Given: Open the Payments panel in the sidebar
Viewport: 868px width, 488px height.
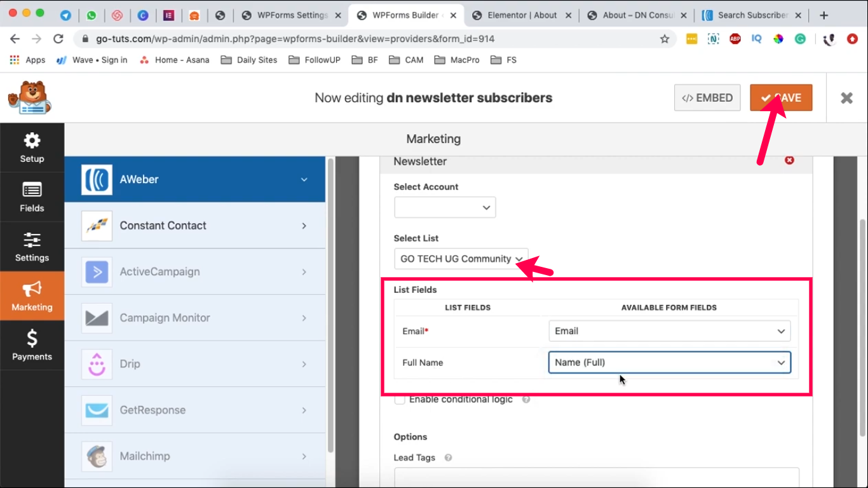Looking at the screenshot, I should [x=32, y=346].
